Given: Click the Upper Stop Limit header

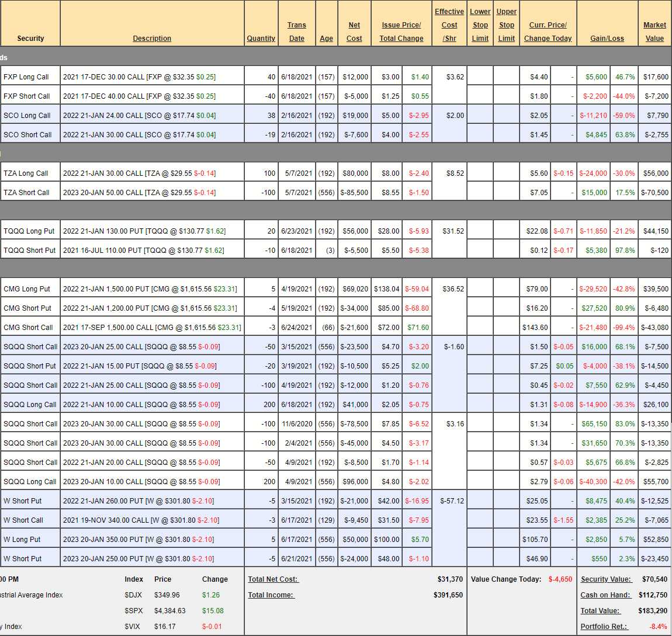Looking at the screenshot, I should (x=507, y=25).
